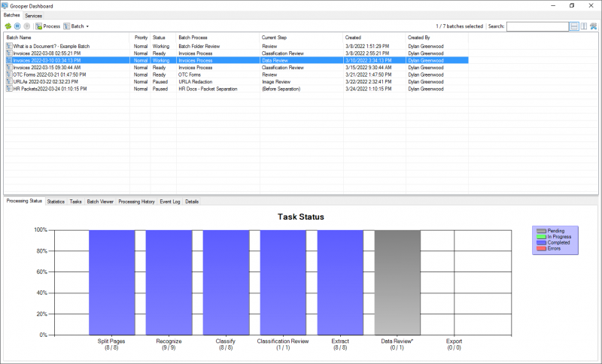Click 'Image Review' current step cell
The image size is (602, 364).
point(276,82)
